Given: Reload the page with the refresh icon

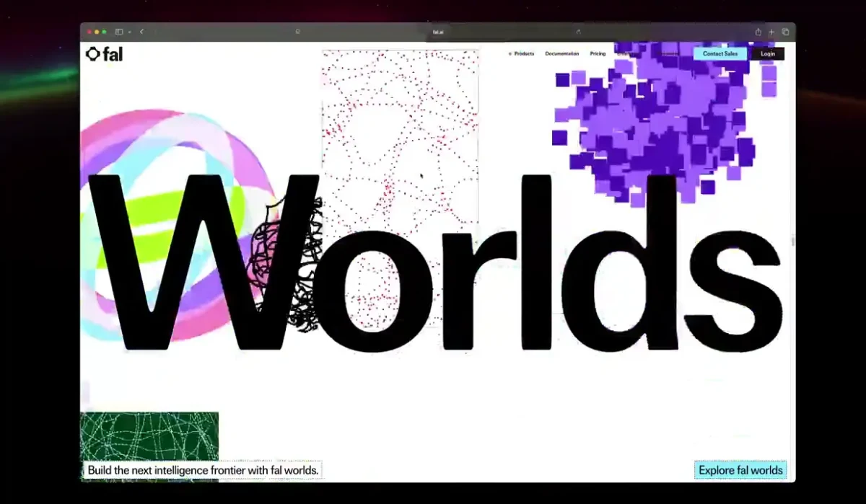Looking at the screenshot, I should 578,32.
